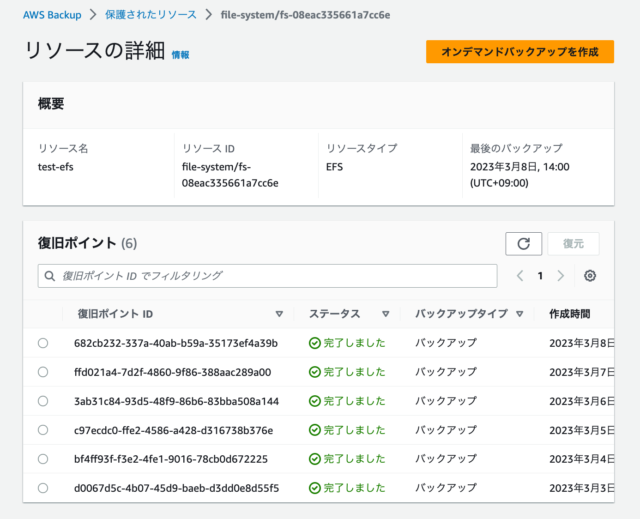The width and height of the screenshot is (640, 519).
Task: Click file-system/fs-08eac335661a7cc6e breadcrumb text
Action: (x=305, y=15)
